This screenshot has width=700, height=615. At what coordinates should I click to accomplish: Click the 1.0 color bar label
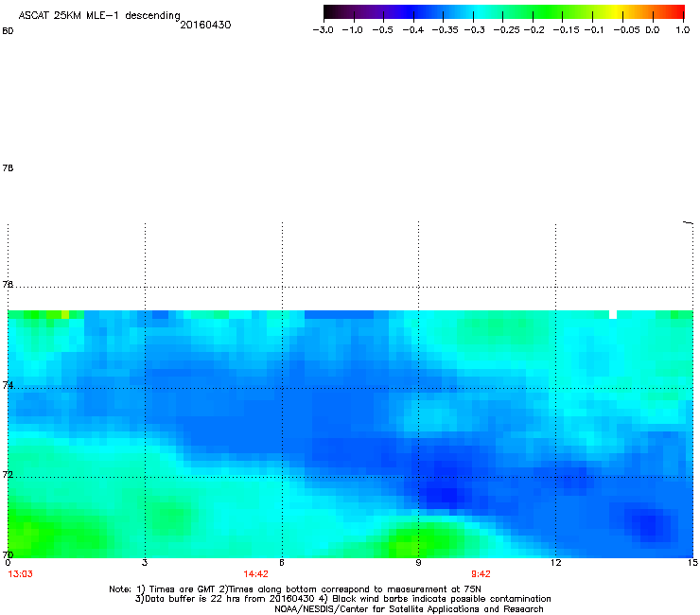click(683, 30)
